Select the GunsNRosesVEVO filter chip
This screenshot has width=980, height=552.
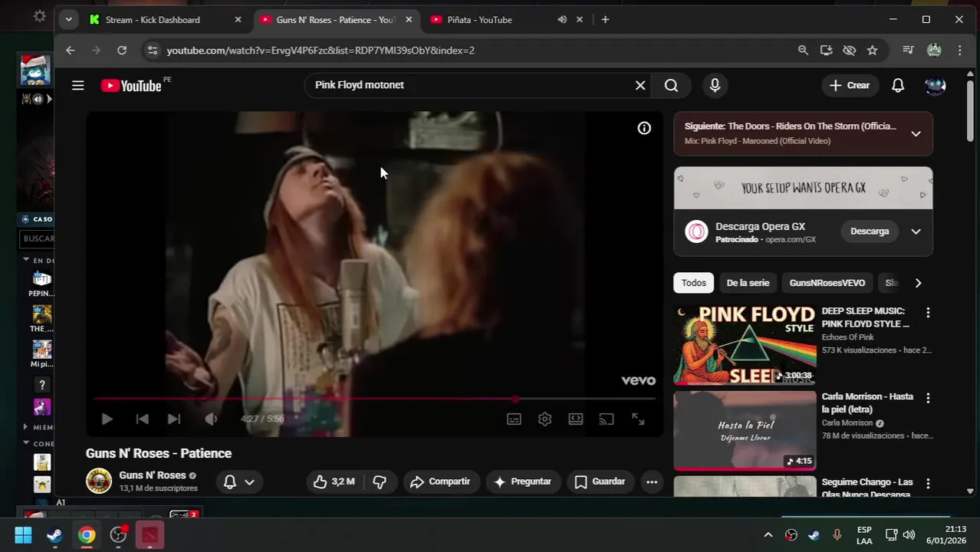tap(827, 283)
